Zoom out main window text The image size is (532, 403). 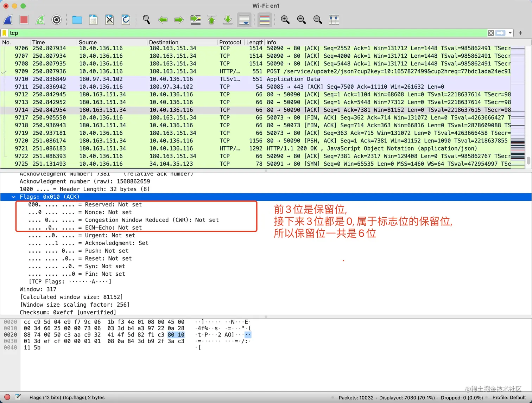coord(301,20)
